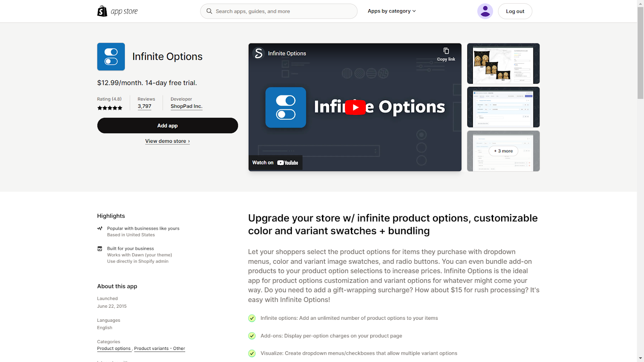Click the Add-ons green checkmark icon

pyautogui.click(x=252, y=336)
